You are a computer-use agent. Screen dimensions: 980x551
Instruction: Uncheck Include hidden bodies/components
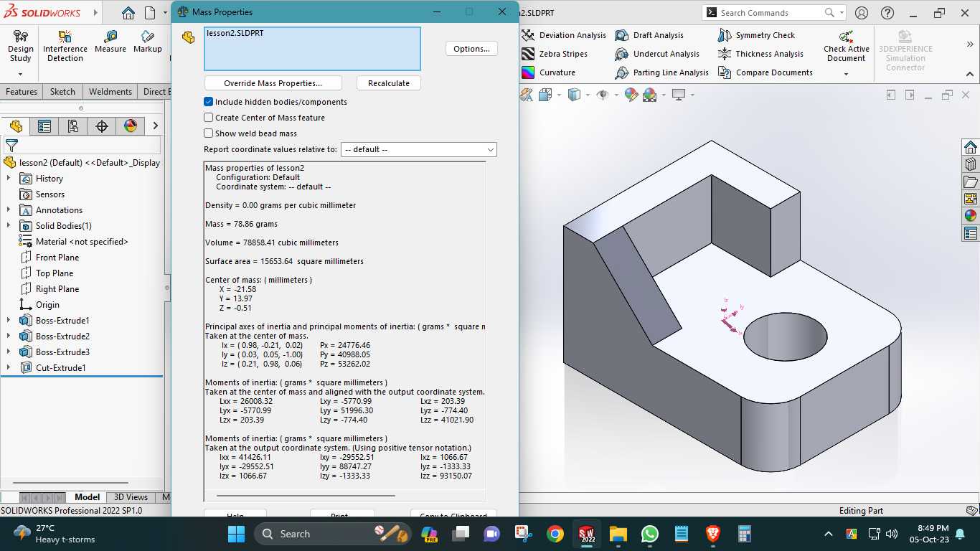tap(209, 102)
